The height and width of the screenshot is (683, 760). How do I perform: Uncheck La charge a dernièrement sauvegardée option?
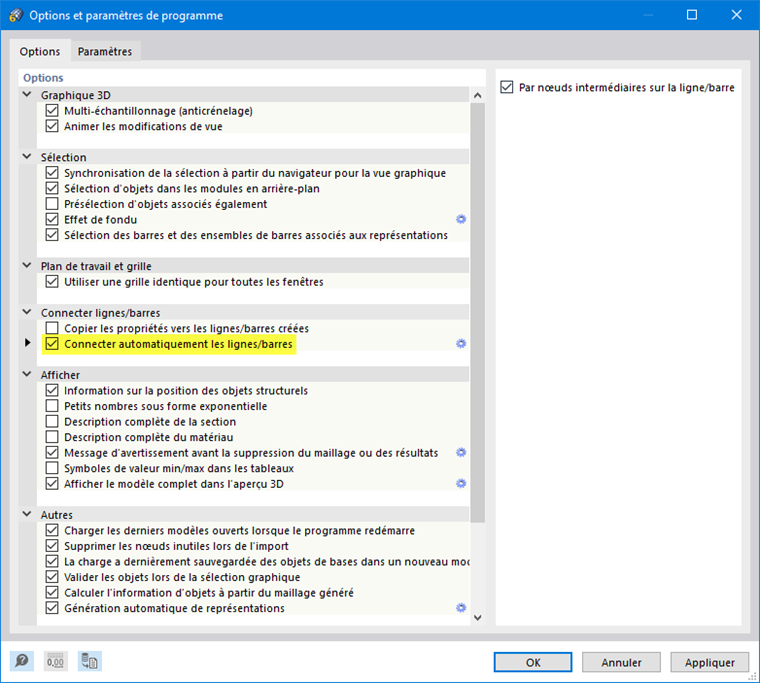tap(52, 561)
